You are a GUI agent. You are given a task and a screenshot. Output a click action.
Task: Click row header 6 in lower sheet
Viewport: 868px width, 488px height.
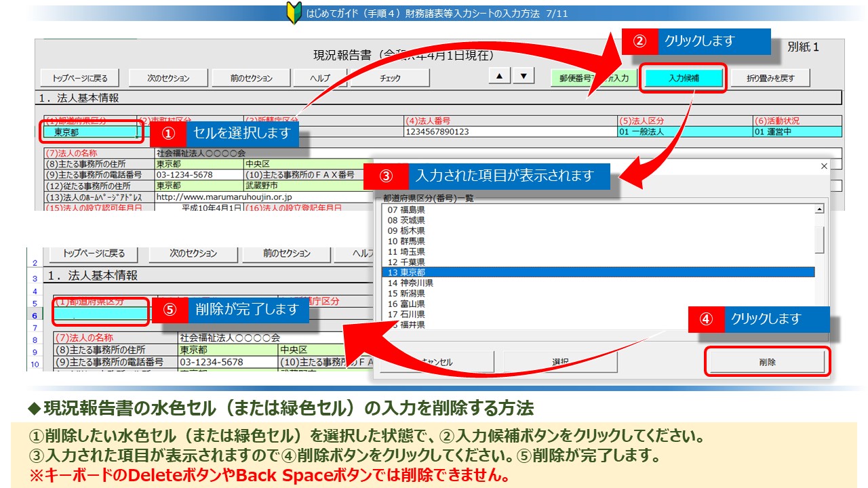34,315
